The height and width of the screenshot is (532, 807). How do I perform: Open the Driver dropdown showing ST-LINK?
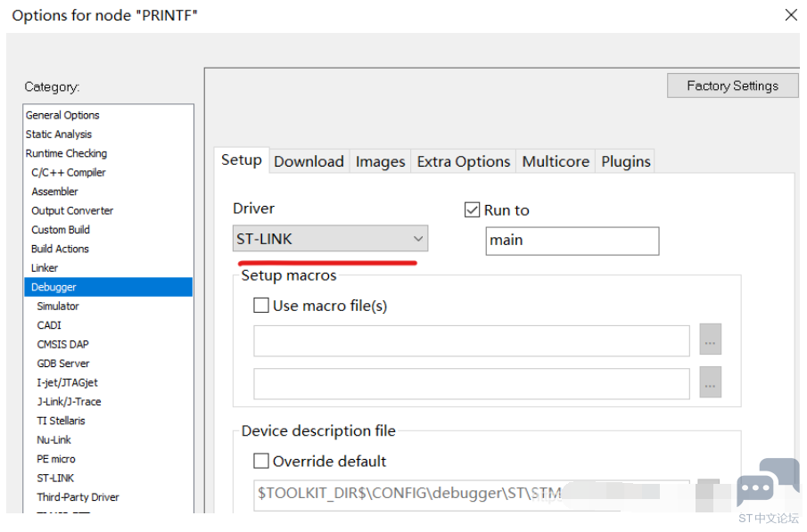330,239
